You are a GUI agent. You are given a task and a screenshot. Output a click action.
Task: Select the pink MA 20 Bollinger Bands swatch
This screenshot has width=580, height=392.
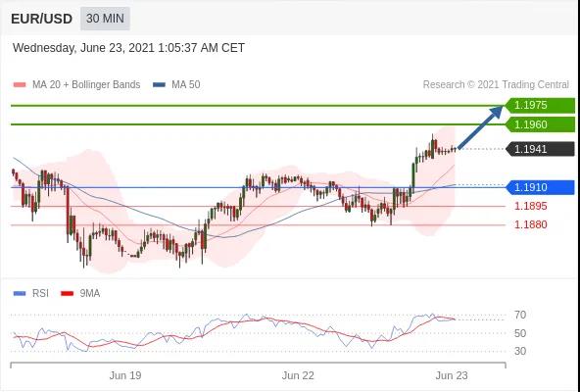coord(20,84)
